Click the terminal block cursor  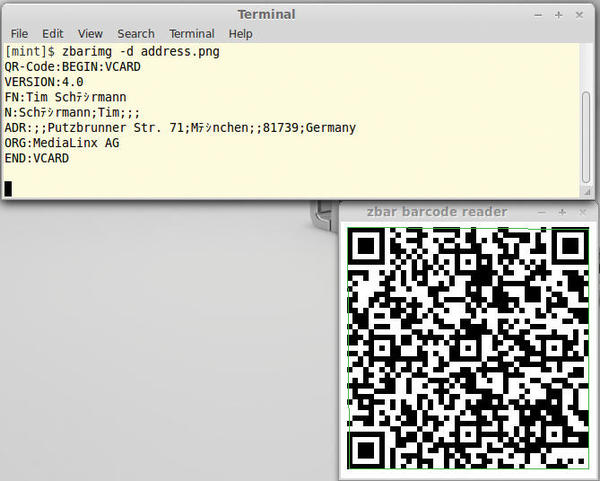pos(8,189)
